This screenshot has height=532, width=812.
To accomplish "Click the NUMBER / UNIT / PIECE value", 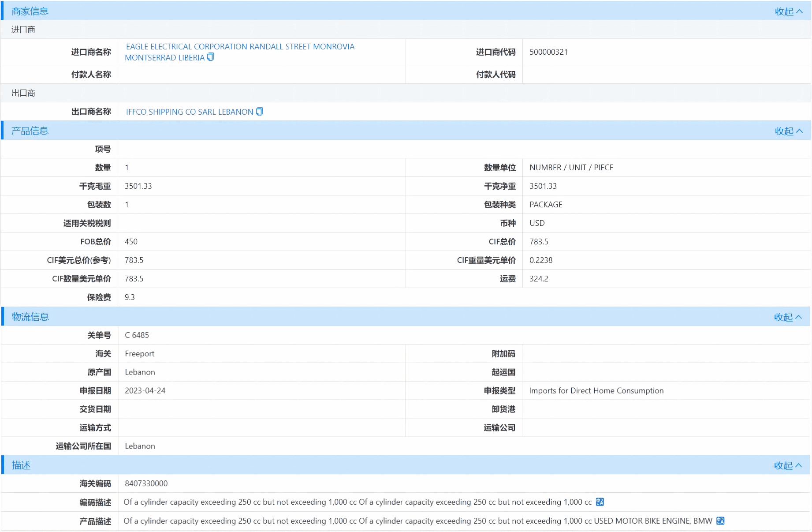I will click(571, 168).
